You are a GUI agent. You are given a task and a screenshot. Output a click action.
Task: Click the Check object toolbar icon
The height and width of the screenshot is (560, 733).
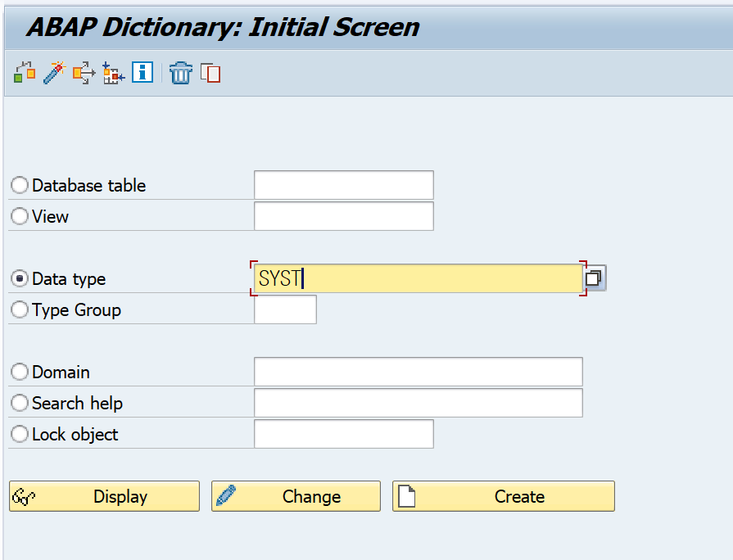pyautogui.click(x=25, y=72)
